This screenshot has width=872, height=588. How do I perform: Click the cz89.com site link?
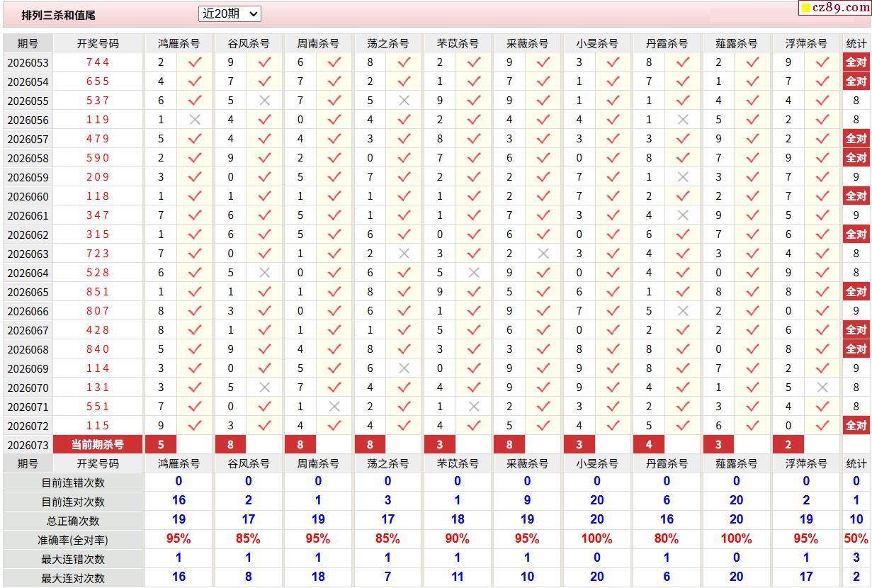tap(841, 8)
